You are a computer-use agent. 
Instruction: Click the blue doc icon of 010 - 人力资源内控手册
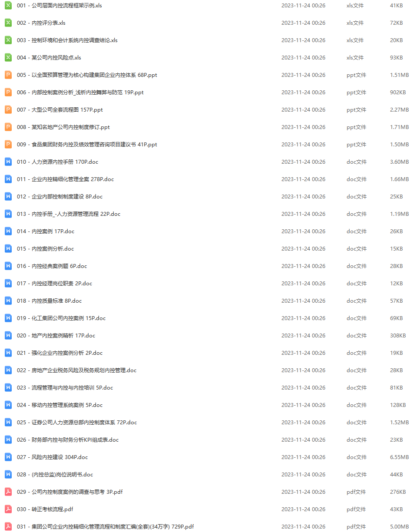[x=8, y=162]
